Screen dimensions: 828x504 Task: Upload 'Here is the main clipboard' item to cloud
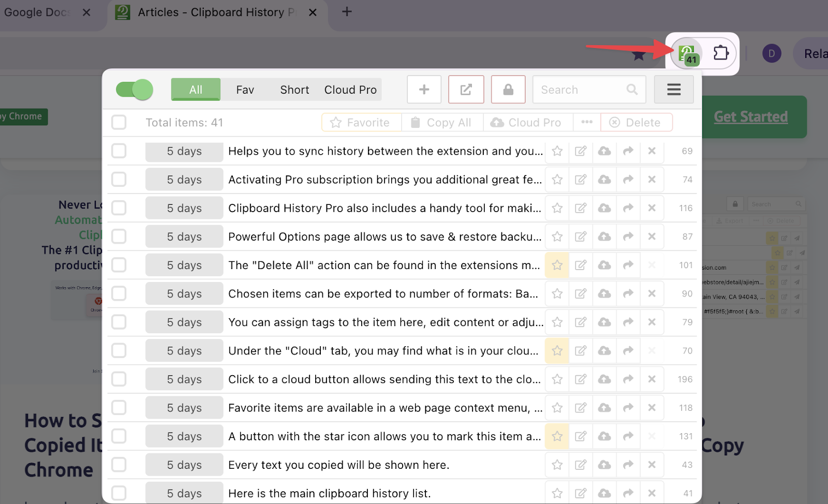604,493
